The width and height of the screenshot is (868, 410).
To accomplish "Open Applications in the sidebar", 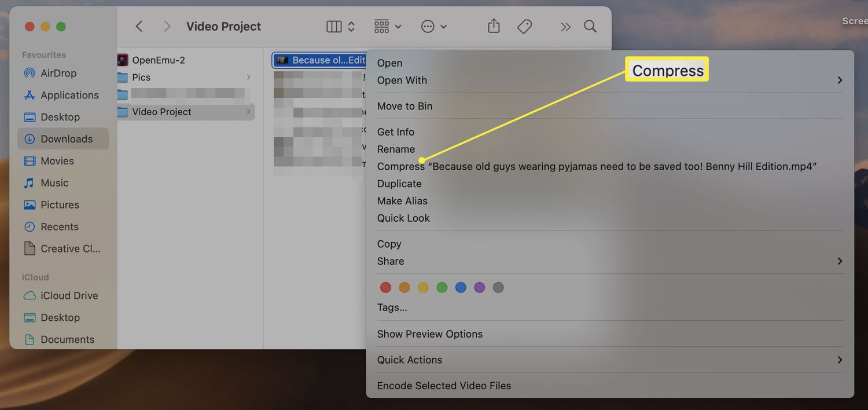I will [x=69, y=95].
